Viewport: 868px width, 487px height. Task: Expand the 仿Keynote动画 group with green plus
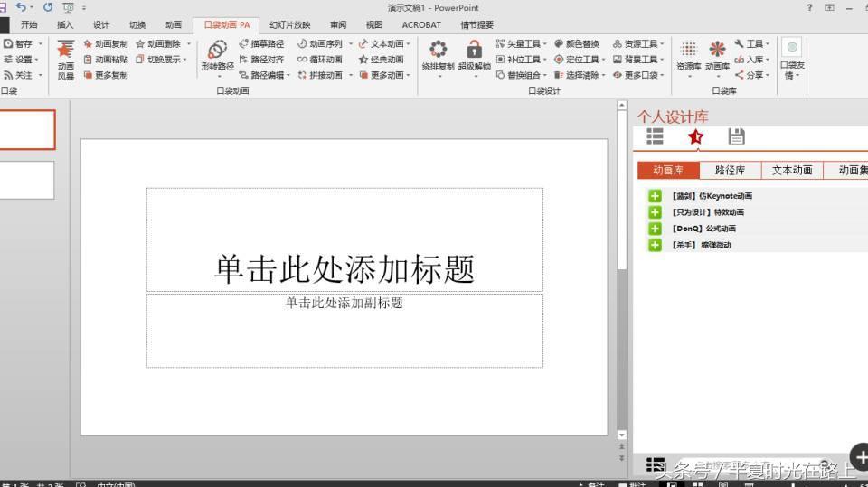tap(655, 196)
